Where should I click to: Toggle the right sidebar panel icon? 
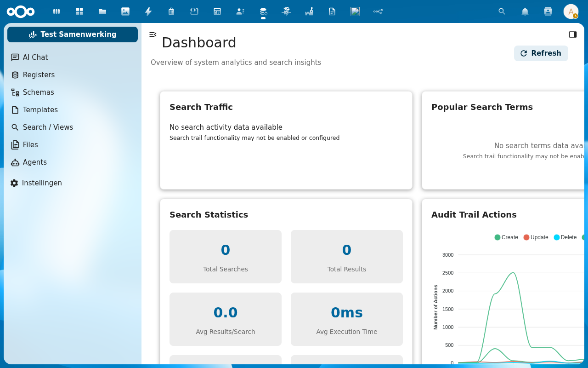[573, 34]
